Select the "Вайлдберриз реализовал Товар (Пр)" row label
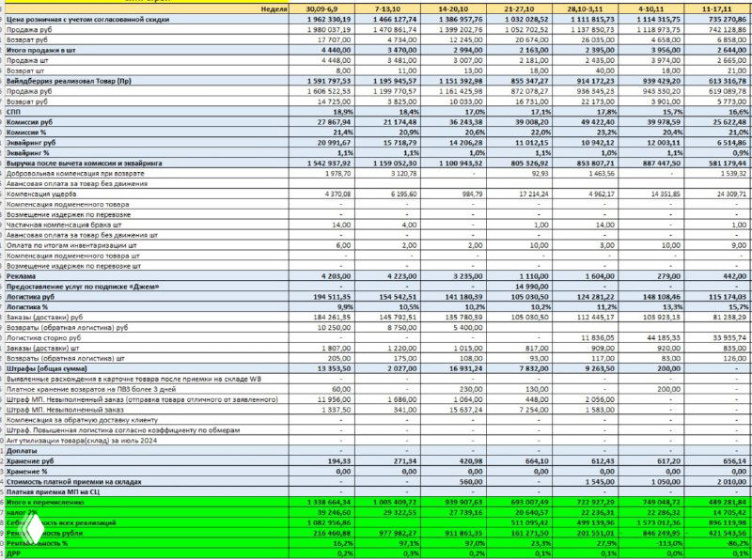This screenshot has width=752, height=560. point(70,81)
